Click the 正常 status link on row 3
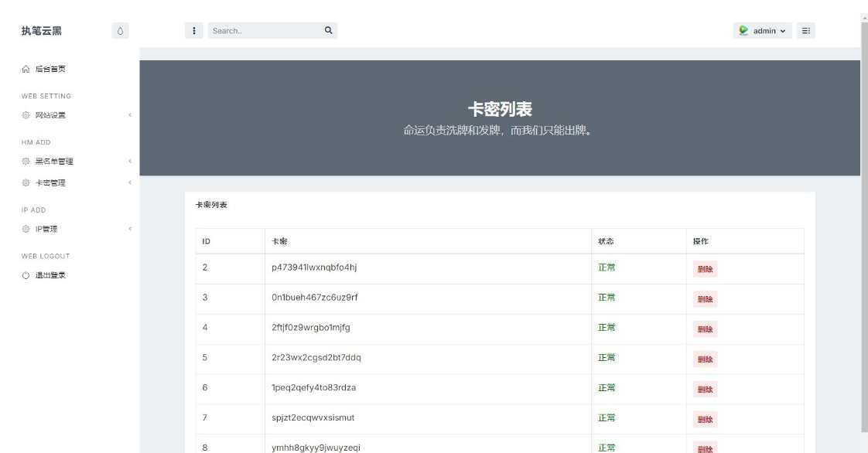 [606, 298]
